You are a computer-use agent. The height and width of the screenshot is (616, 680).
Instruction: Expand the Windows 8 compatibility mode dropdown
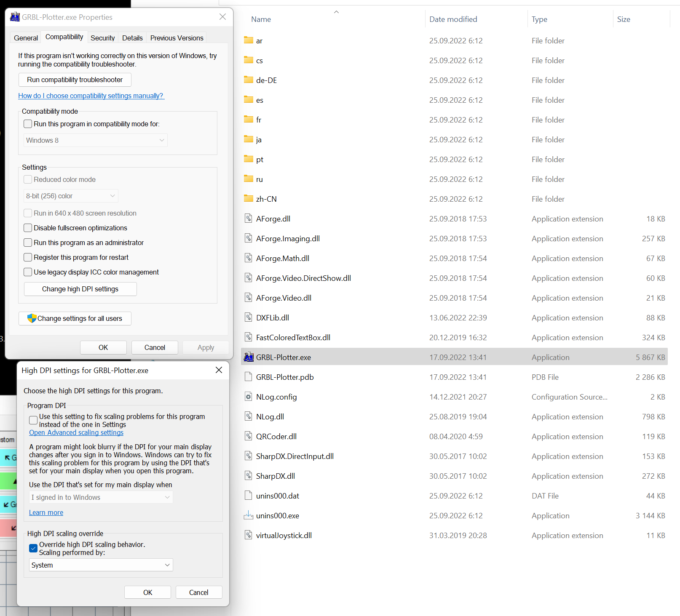point(96,140)
